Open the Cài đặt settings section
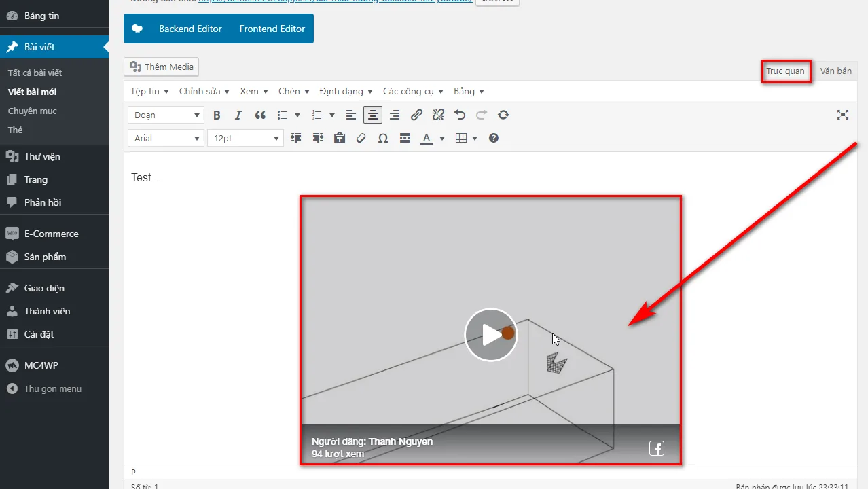The width and height of the screenshot is (868, 489). coord(54,334)
